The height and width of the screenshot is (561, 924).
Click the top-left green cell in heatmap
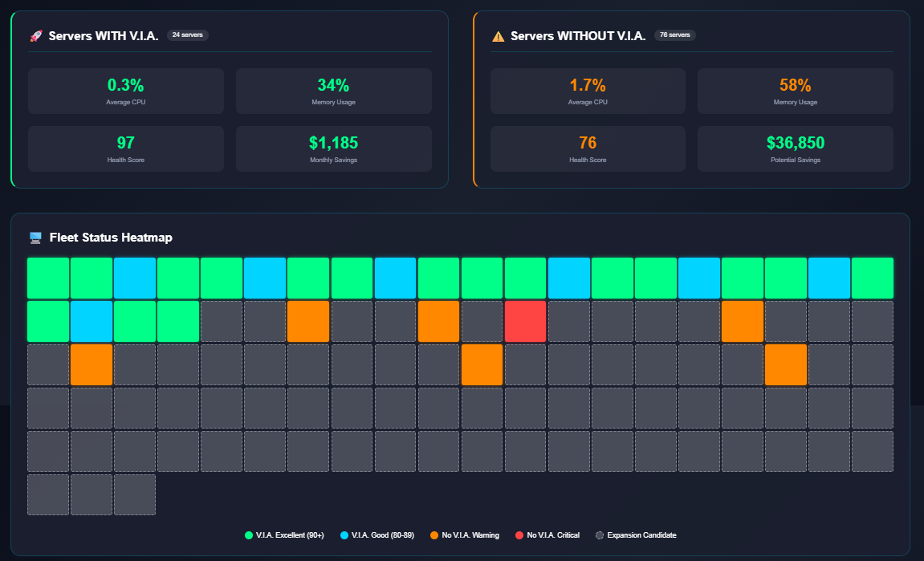[x=48, y=278]
